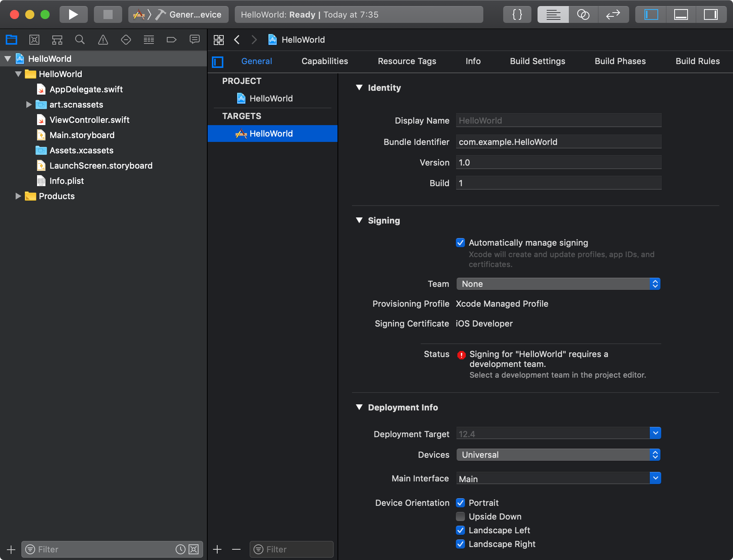The width and height of the screenshot is (733, 560).
Task: Run the project with the Play button
Action: [73, 14]
